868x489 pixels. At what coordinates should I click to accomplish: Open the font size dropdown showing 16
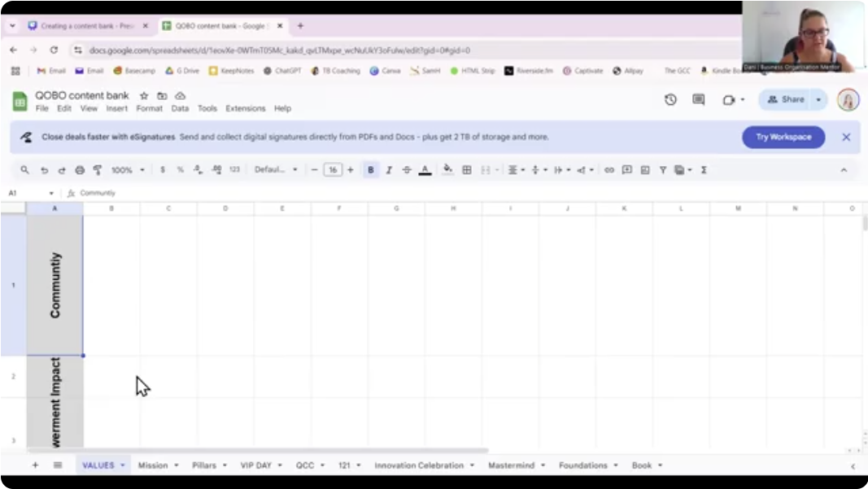332,170
